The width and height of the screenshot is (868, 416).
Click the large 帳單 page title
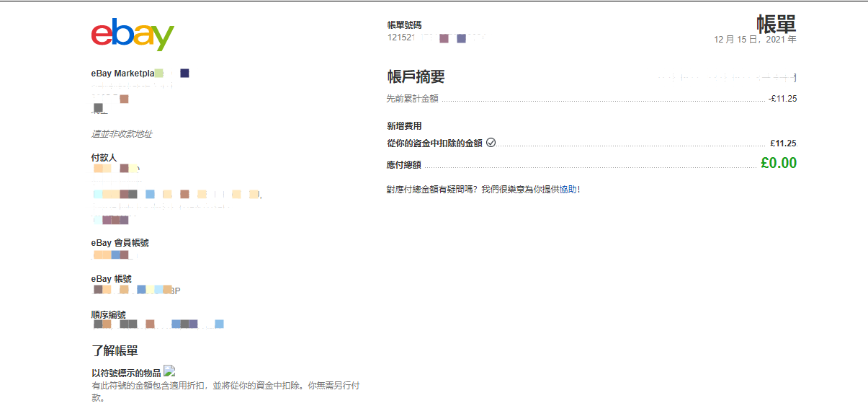click(777, 24)
